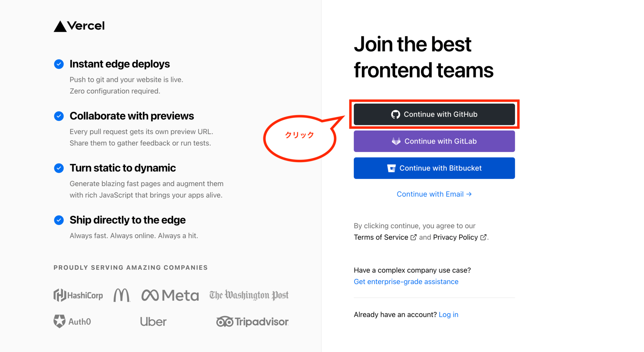Click Get enterprise-grade assistance link
The image size is (644, 352).
point(406,282)
